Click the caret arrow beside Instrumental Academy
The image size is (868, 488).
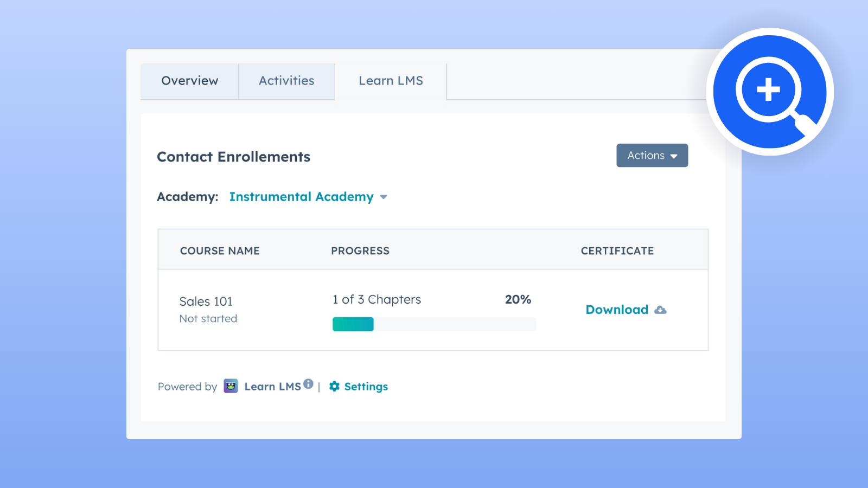click(384, 197)
